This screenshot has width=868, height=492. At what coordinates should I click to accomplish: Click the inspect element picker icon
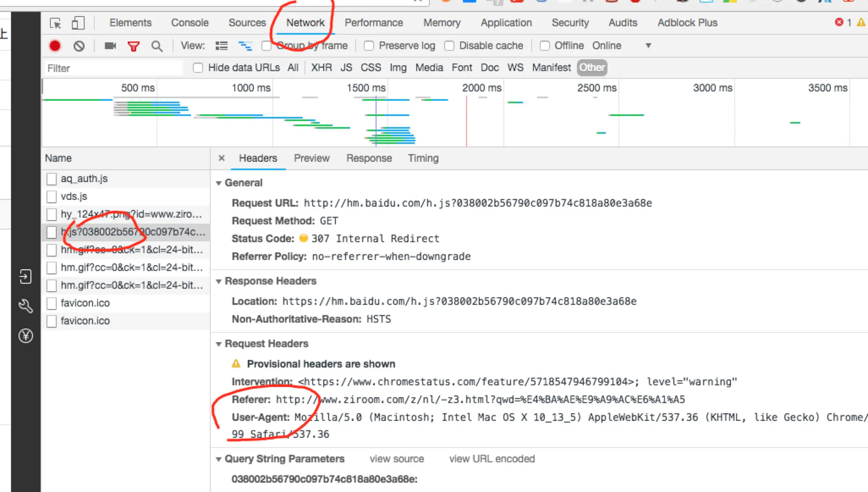coord(55,23)
